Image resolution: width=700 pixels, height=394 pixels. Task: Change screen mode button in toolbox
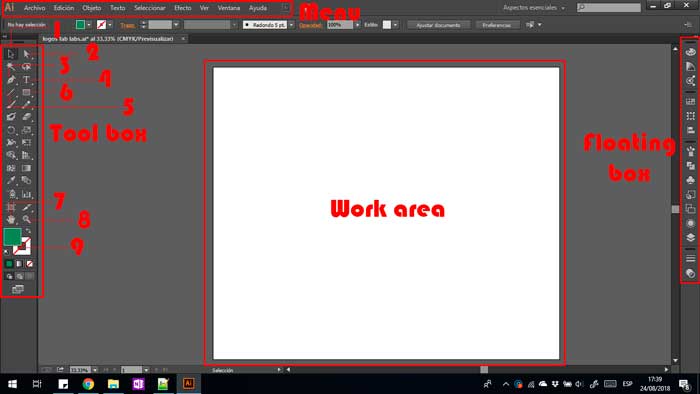click(x=18, y=290)
